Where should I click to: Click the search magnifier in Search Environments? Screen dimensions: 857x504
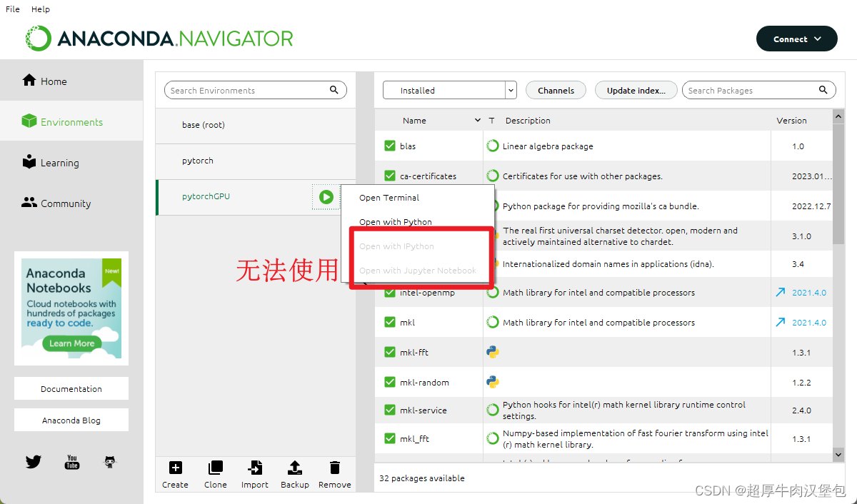click(x=334, y=90)
